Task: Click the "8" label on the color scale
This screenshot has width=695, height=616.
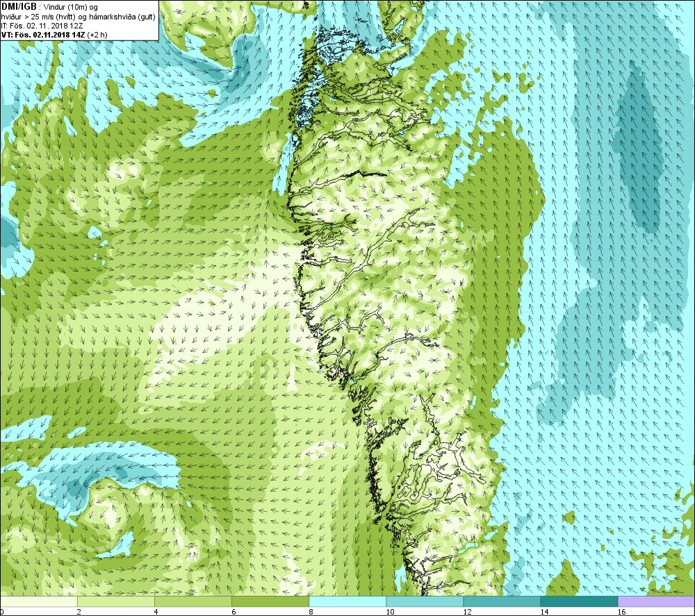Action: coord(311,612)
